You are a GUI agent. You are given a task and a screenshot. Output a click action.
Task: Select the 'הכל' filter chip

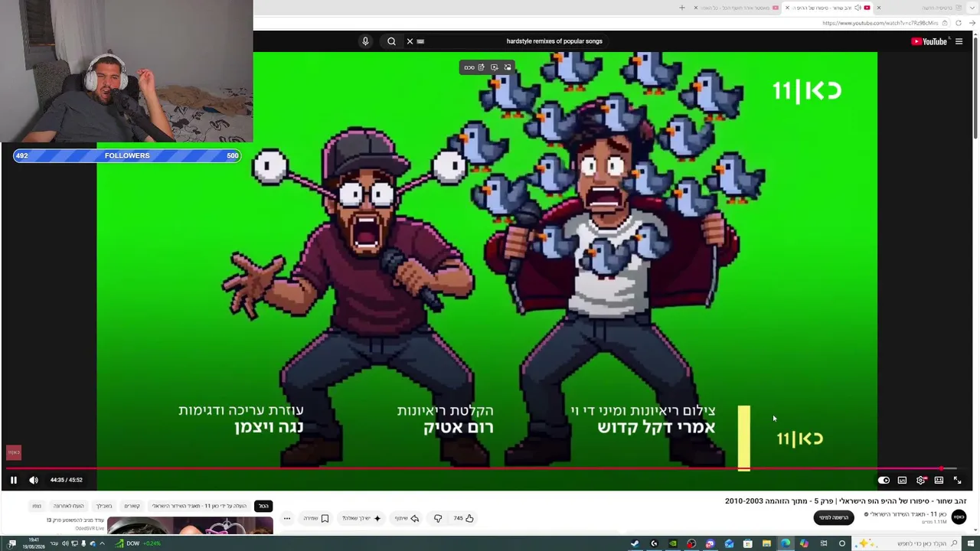263,506
